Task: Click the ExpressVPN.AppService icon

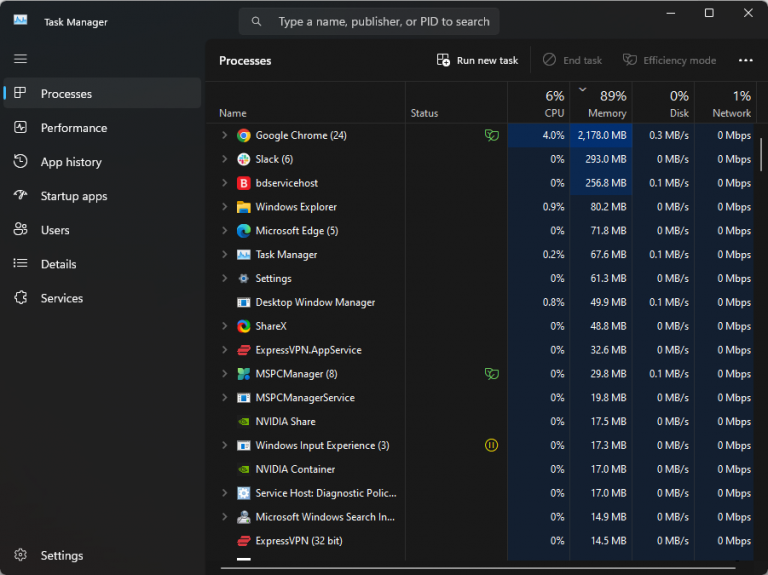Action: (243, 350)
